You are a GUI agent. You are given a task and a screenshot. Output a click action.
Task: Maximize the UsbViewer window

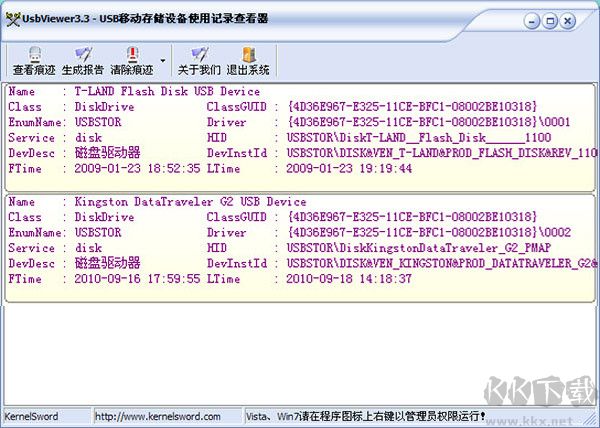tap(550, 21)
